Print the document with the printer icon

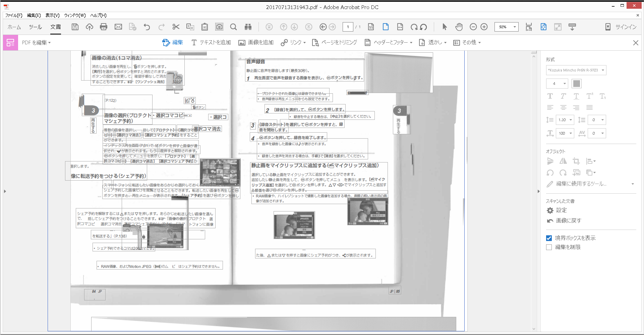pos(104,27)
